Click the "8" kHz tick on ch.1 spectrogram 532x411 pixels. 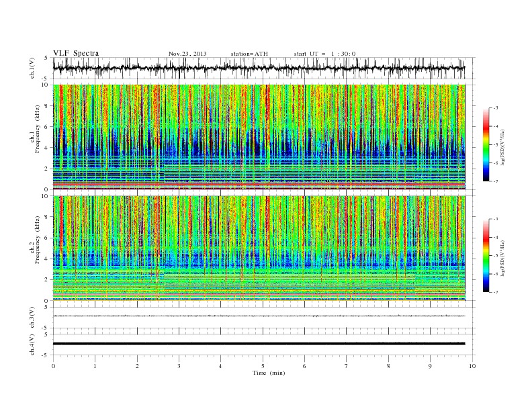tap(46, 106)
